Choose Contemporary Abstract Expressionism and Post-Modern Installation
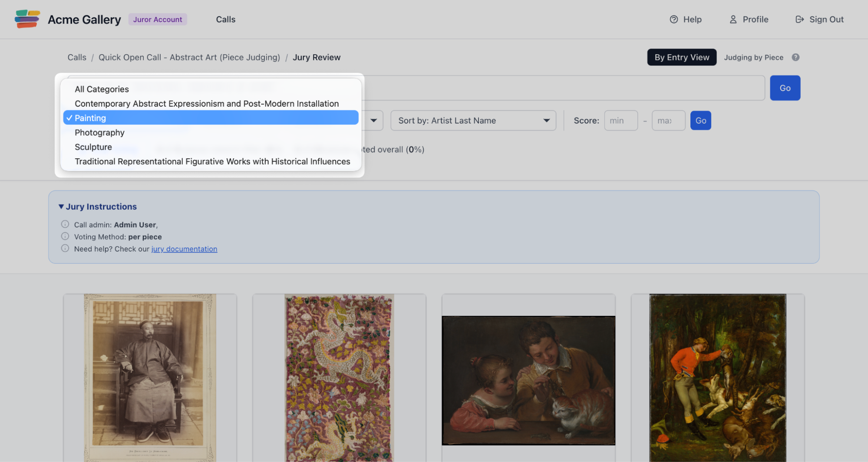This screenshot has width=868, height=462. [x=211, y=103]
